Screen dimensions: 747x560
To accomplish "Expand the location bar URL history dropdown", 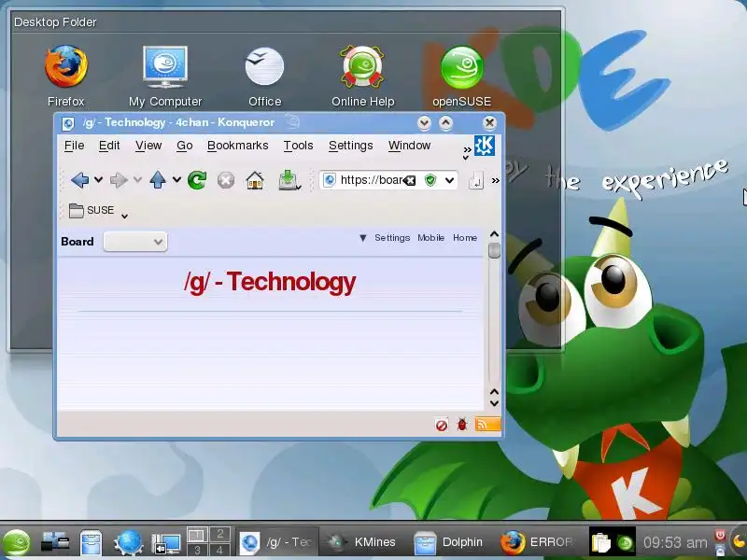I will coord(449,180).
